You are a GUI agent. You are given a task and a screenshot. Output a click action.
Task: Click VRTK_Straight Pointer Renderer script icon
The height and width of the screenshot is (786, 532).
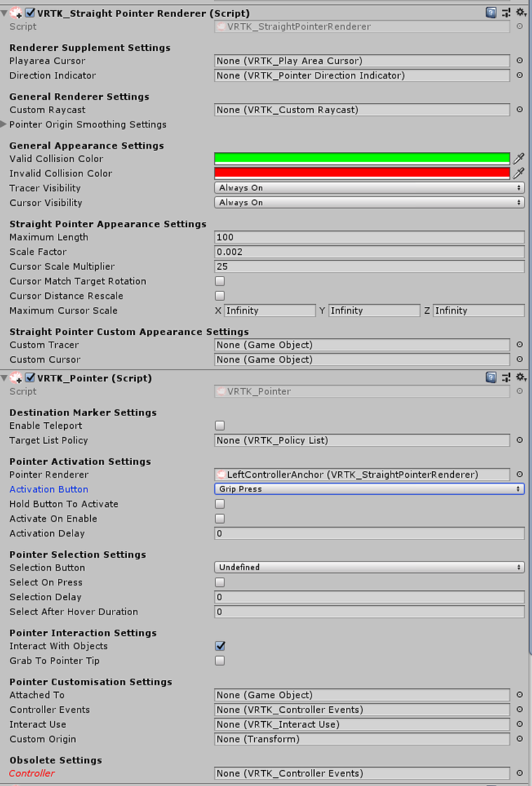(x=16, y=13)
